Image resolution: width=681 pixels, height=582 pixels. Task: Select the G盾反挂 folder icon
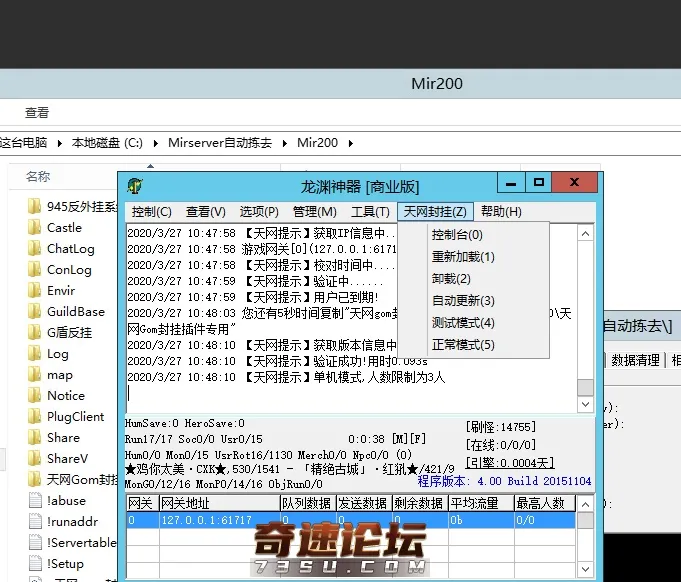point(34,332)
